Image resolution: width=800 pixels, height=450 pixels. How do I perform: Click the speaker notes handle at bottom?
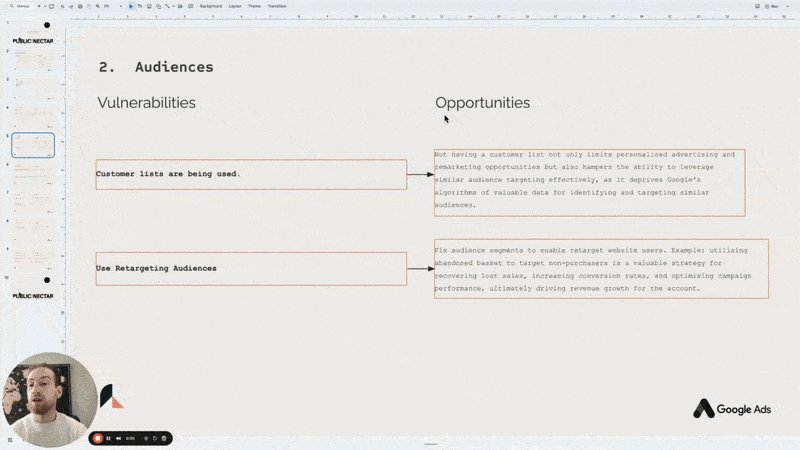tap(431, 444)
